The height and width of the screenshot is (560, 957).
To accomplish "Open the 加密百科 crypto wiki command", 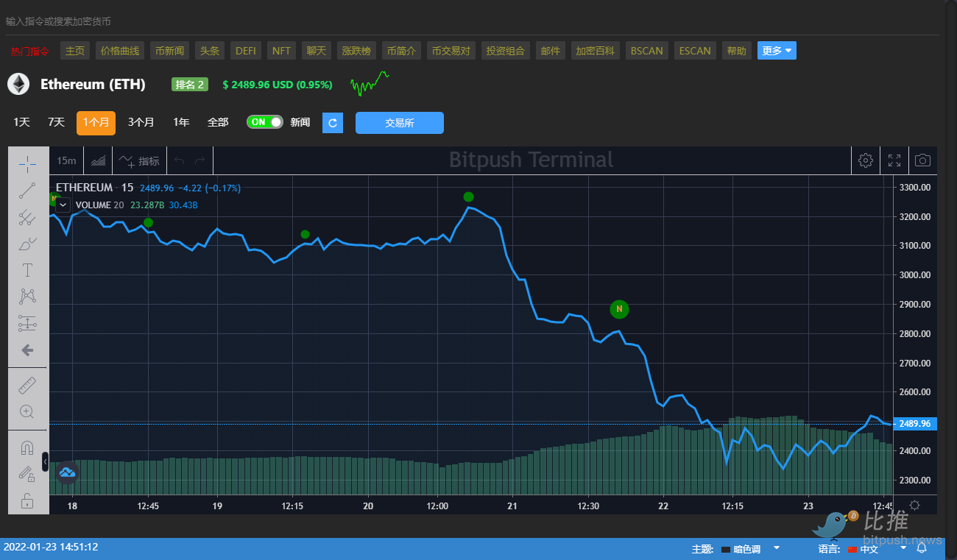I will [x=596, y=51].
